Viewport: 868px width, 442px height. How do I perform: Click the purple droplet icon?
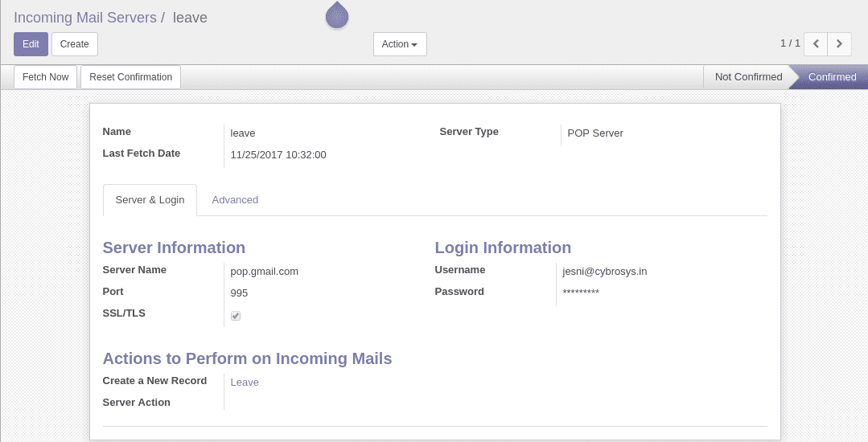tap(336, 15)
